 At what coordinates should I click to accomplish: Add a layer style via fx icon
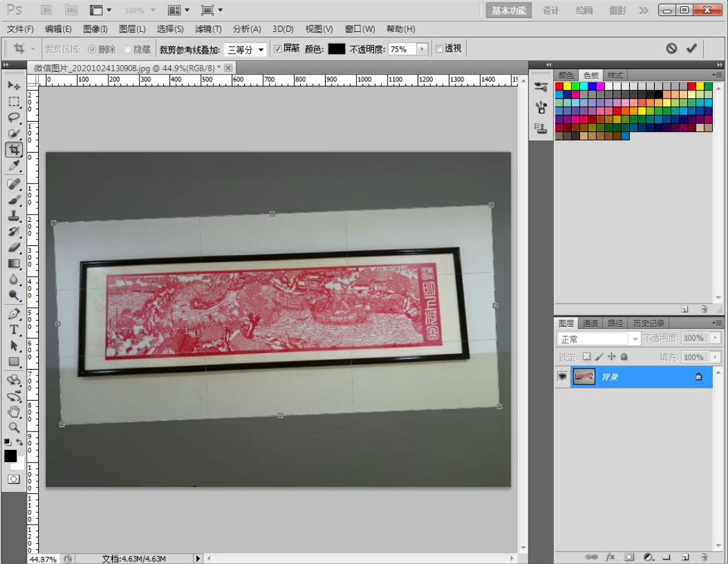611,556
